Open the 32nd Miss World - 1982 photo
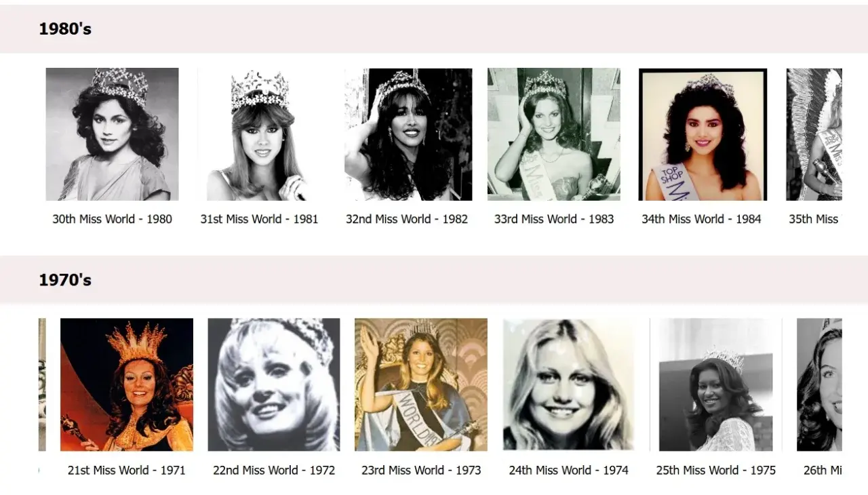This screenshot has width=868, height=495. pos(408,134)
